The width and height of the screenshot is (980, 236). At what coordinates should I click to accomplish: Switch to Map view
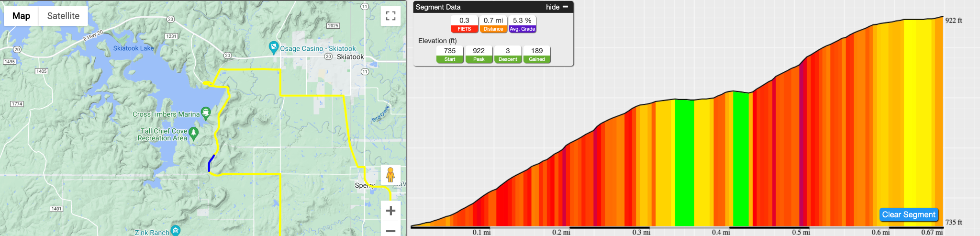(21, 16)
